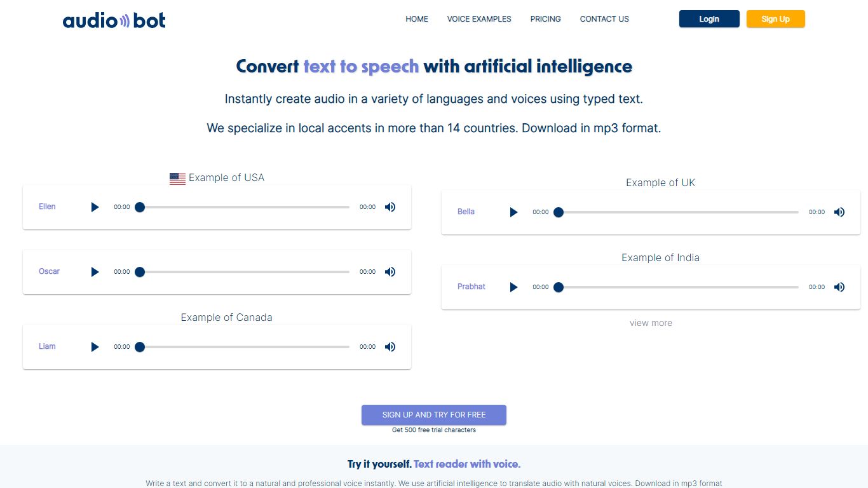The height and width of the screenshot is (488, 868).
Task: Go to CONTACT US
Action: [x=604, y=19]
